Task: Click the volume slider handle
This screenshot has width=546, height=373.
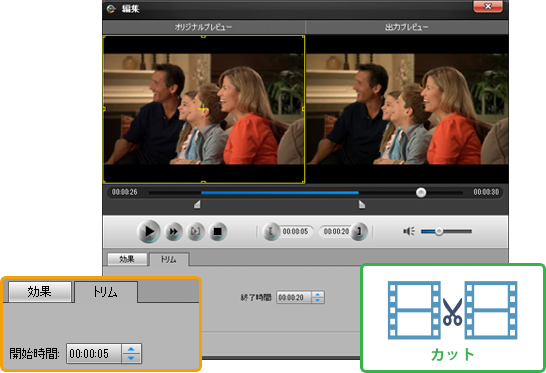Action: click(439, 231)
